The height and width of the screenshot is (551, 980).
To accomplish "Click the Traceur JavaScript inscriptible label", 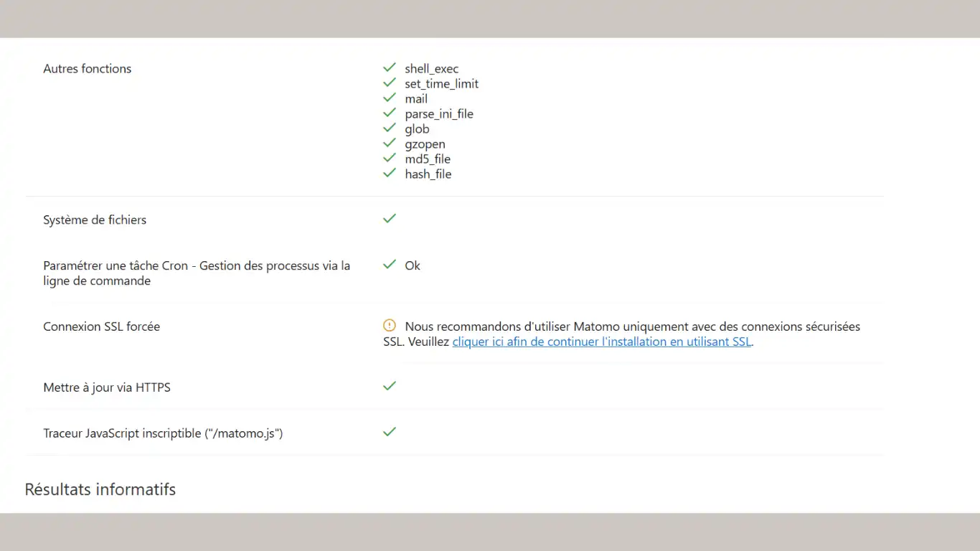I will click(x=163, y=433).
